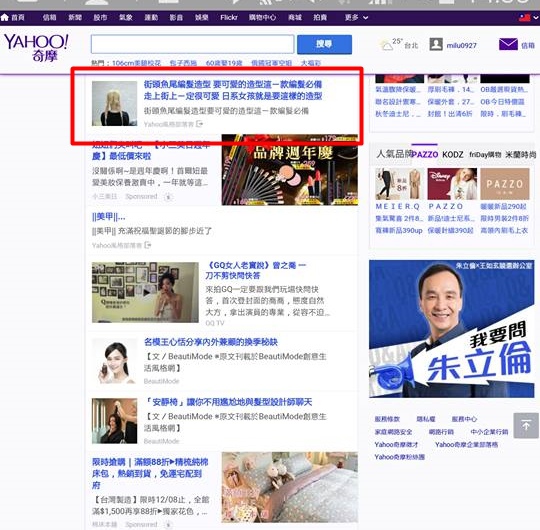Click the 保暖針織390起 link
540x530 pixels.
pos(450,230)
